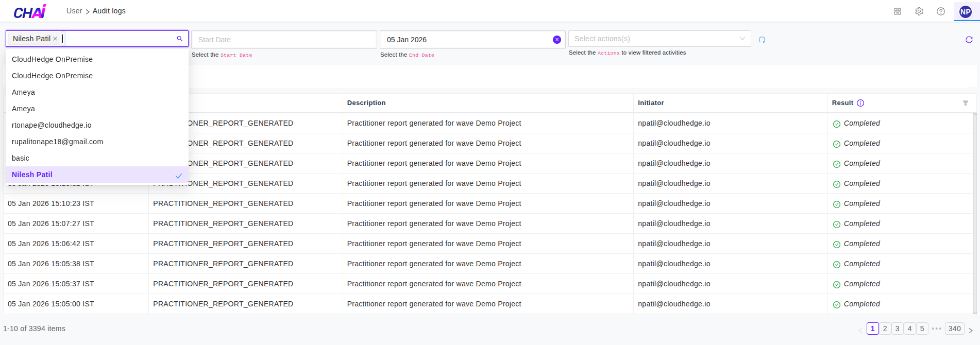Click the action name in the 15:06:42 row
The image size is (980, 345).
(223, 244)
